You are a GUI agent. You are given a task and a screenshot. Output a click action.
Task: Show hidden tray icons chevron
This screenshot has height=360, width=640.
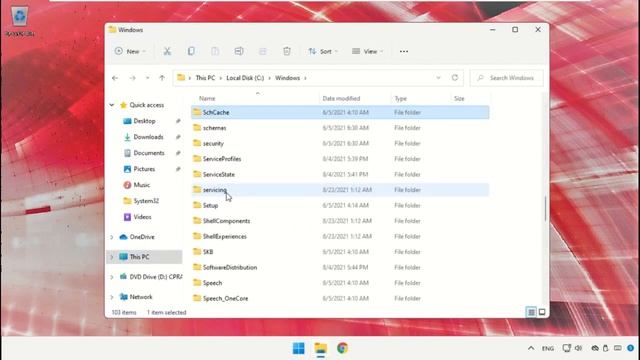pos(531,348)
